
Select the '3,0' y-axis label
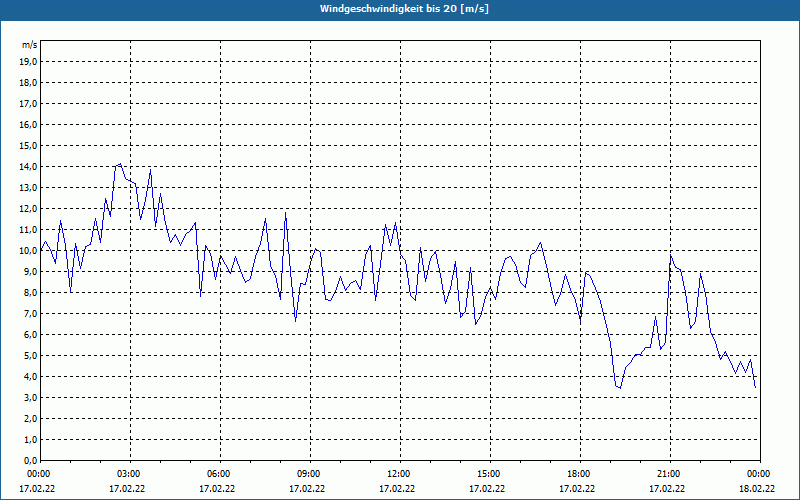point(31,397)
